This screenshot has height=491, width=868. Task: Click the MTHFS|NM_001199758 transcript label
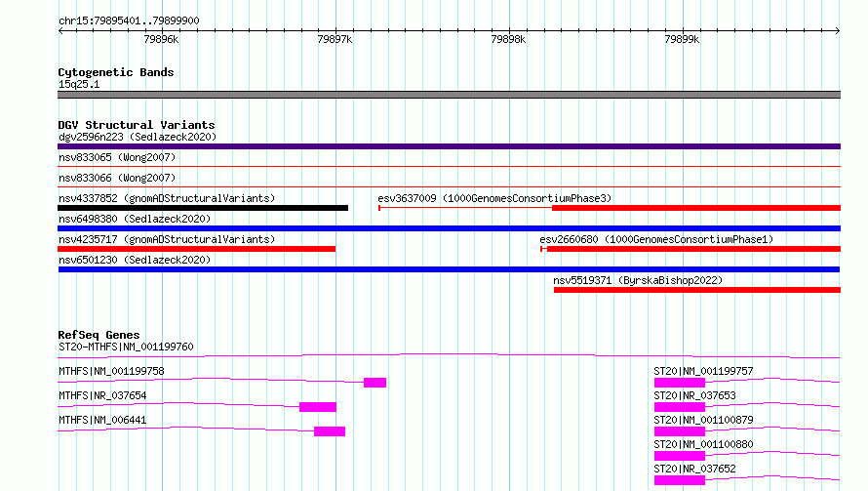[111, 371]
